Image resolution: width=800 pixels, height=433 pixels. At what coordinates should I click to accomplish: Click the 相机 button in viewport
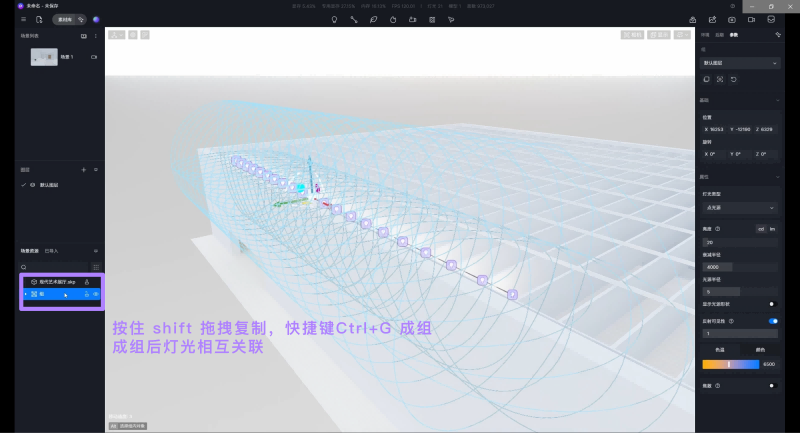coord(633,35)
